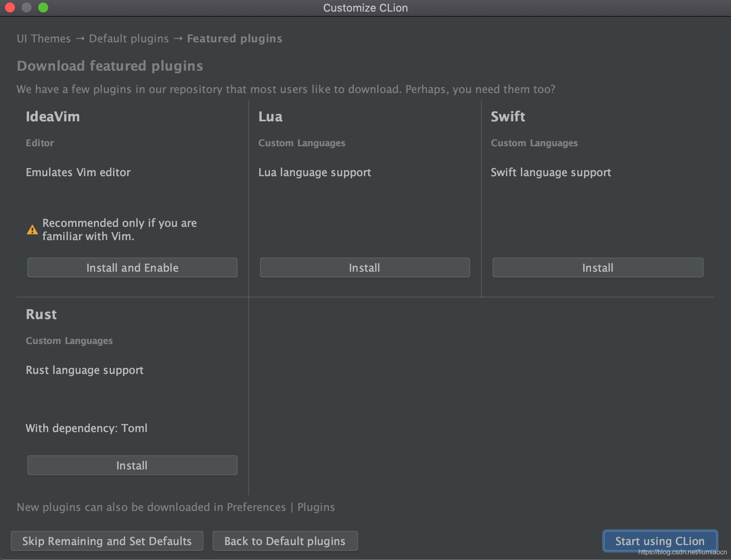Install and enable the IdeaVim plugin

pos(132,268)
